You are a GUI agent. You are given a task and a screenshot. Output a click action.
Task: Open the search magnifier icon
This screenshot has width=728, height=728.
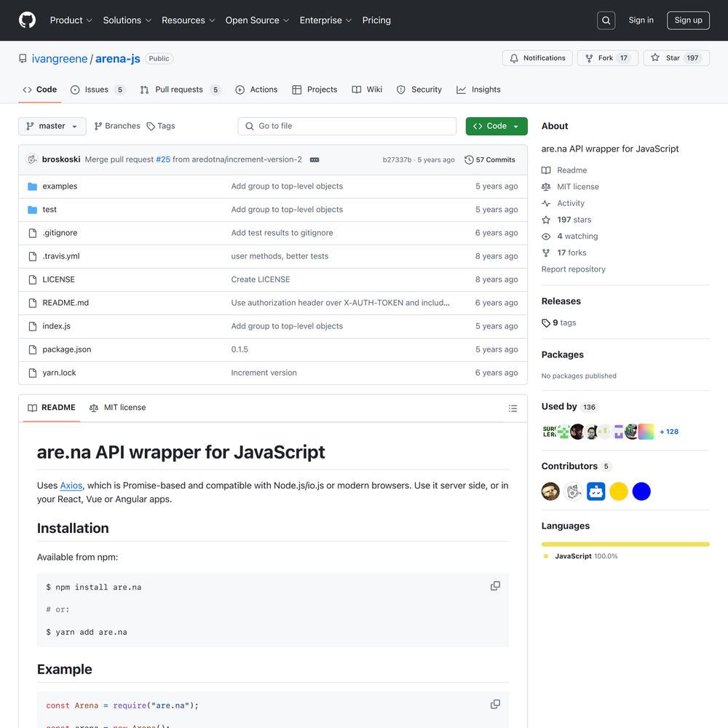pos(606,20)
